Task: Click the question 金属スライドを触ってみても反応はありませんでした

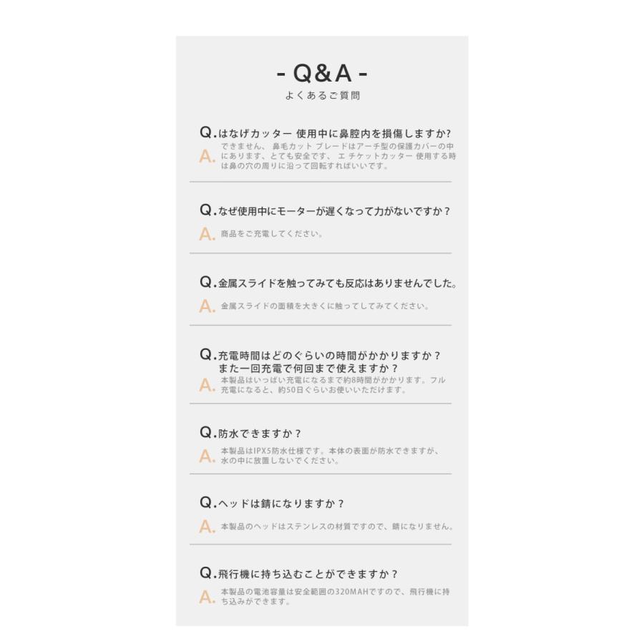Action: (337, 283)
